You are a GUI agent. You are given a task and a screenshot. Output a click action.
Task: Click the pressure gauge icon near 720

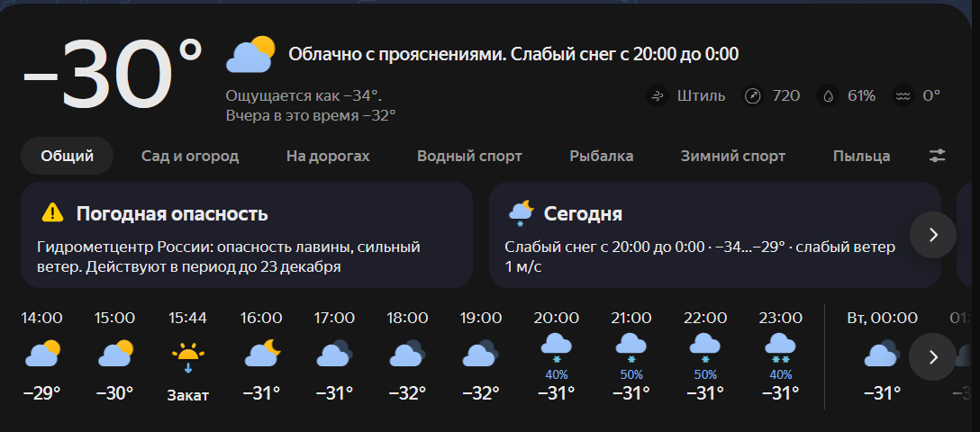point(753,95)
